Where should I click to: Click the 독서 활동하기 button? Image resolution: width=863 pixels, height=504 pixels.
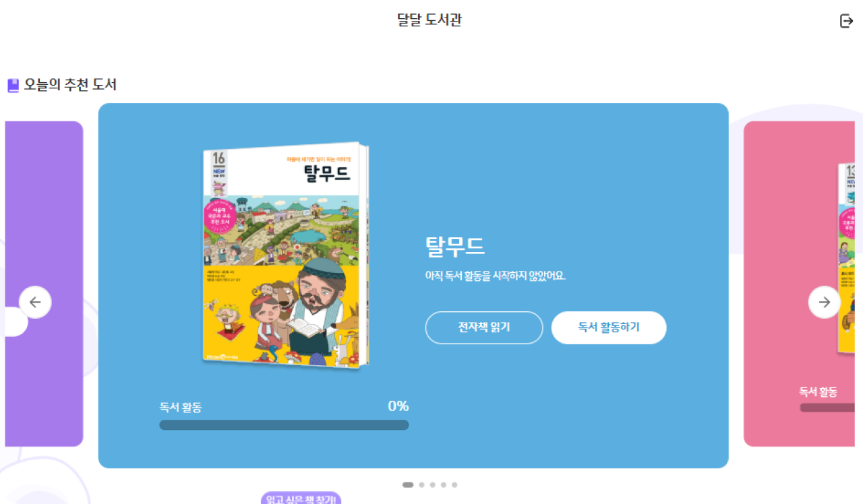click(x=609, y=328)
